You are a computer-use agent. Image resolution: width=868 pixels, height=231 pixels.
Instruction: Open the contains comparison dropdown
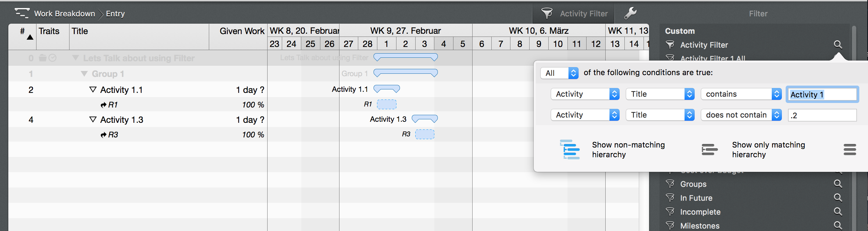click(741, 94)
